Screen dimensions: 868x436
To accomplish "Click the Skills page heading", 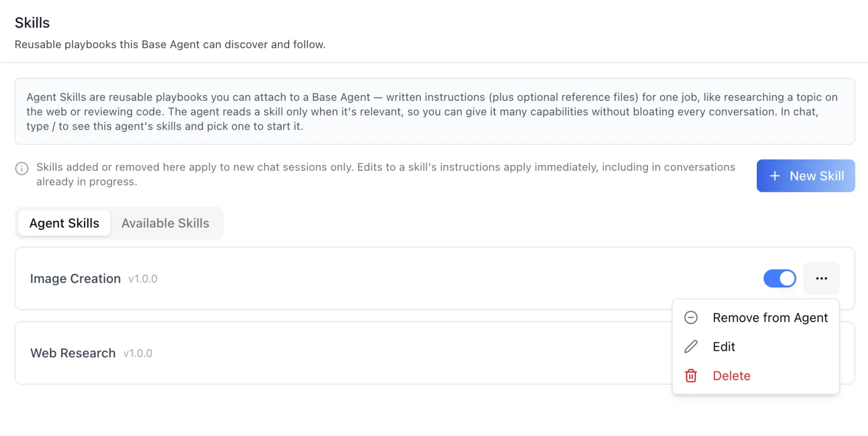I will pos(32,23).
